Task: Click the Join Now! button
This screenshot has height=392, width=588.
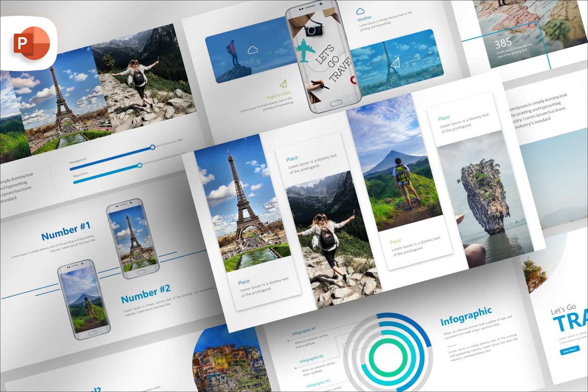Action: tap(569, 350)
